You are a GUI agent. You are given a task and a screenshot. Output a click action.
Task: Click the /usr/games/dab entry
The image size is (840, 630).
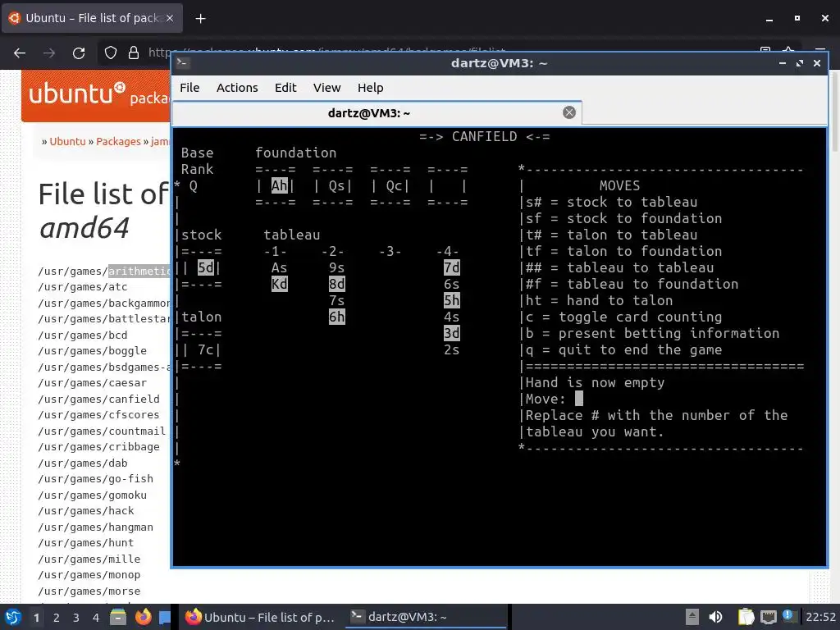coord(83,463)
